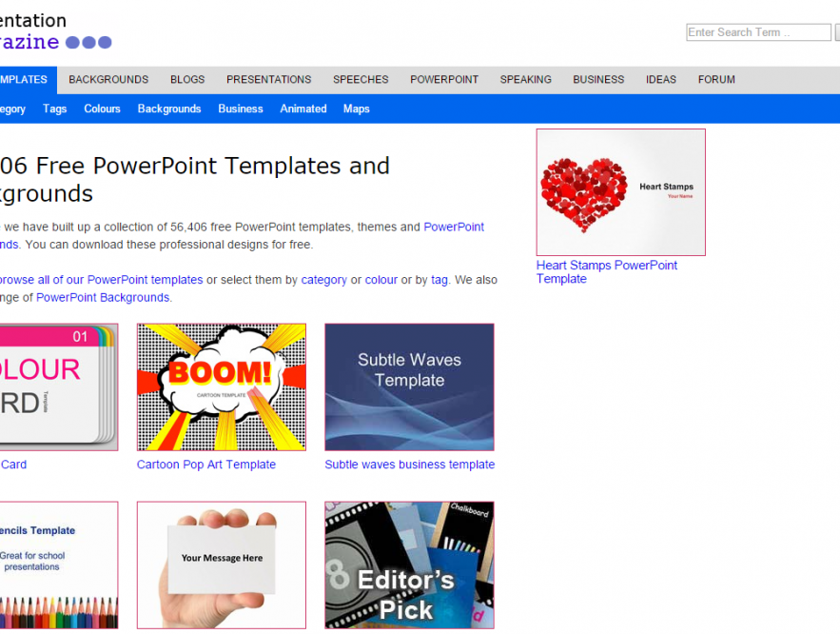Open the Templates tab
The image size is (840, 634).
click(28, 80)
